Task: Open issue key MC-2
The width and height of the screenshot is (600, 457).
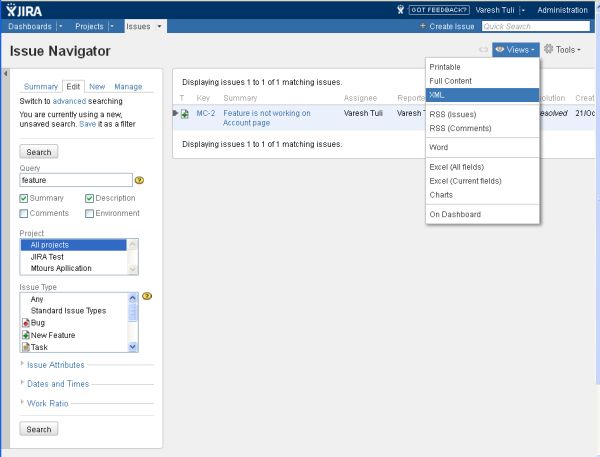Action: [205, 113]
